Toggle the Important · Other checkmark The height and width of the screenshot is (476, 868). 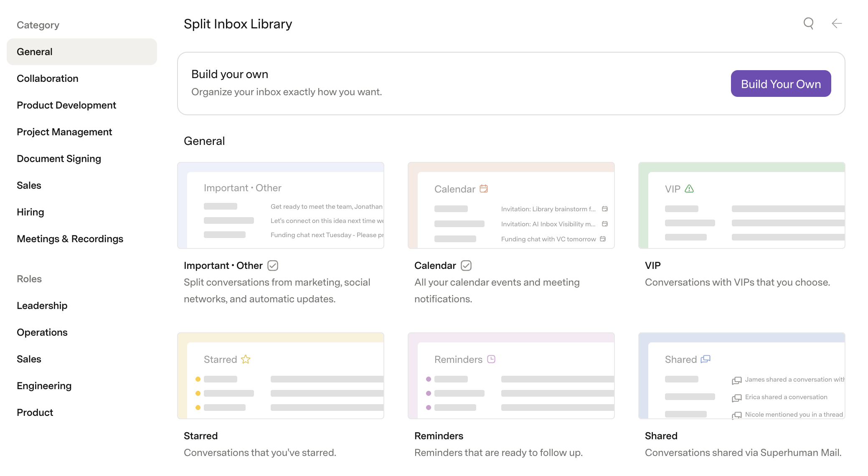273,266
